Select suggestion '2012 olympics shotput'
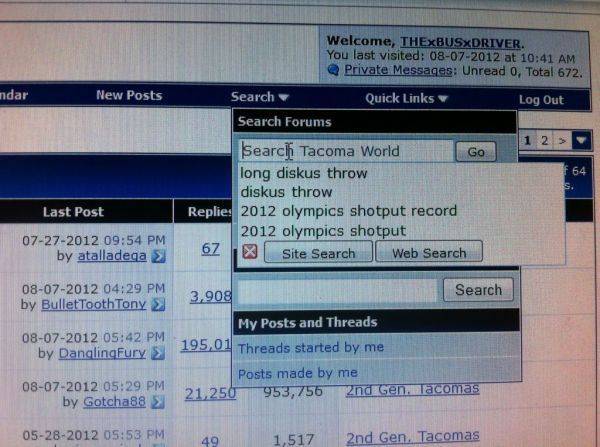Image resolution: width=600 pixels, height=447 pixels. [323, 231]
